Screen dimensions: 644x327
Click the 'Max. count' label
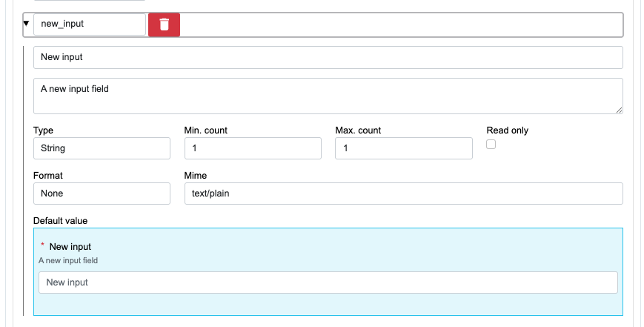click(358, 131)
